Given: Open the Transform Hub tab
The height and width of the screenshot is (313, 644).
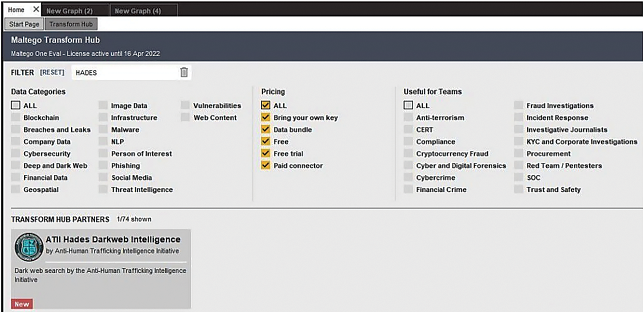Looking at the screenshot, I should 71,24.
